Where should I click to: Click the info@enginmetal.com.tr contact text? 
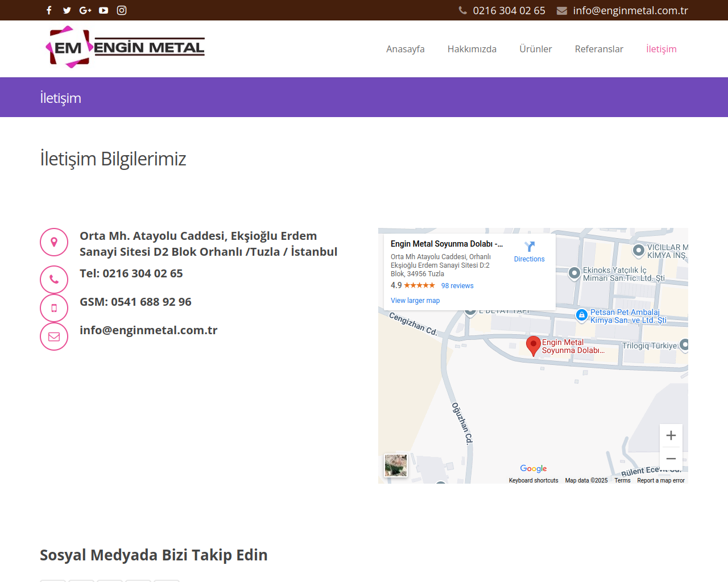(148, 330)
